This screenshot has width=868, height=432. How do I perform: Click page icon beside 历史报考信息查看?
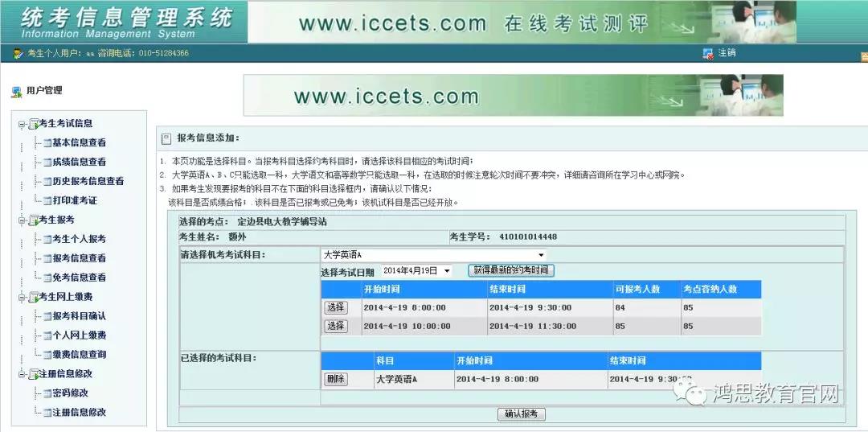tap(47, 182)
